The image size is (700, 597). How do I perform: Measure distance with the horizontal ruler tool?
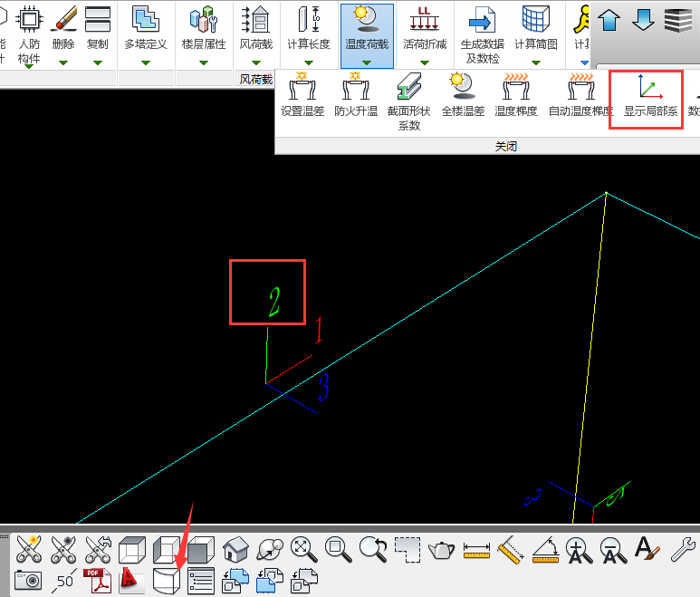coord(476,550)
